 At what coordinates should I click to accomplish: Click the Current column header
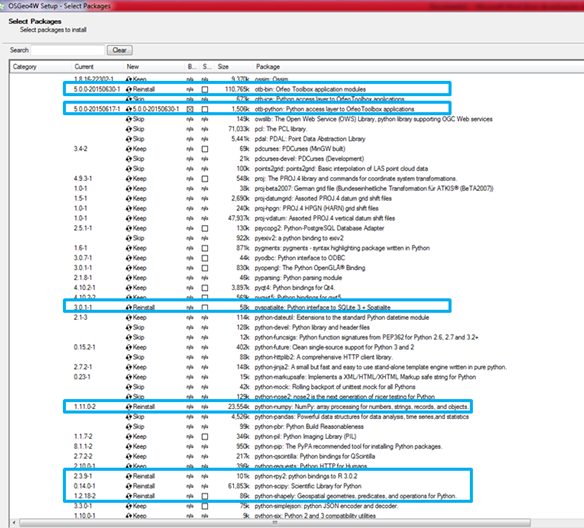point(97,67)
